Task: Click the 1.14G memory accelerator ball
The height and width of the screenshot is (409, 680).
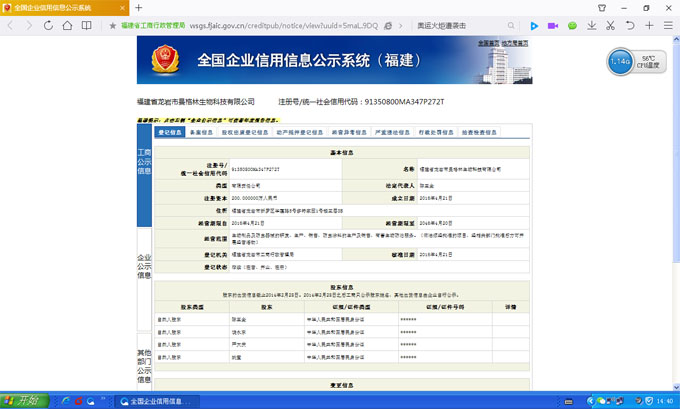Action: [620, 62]
